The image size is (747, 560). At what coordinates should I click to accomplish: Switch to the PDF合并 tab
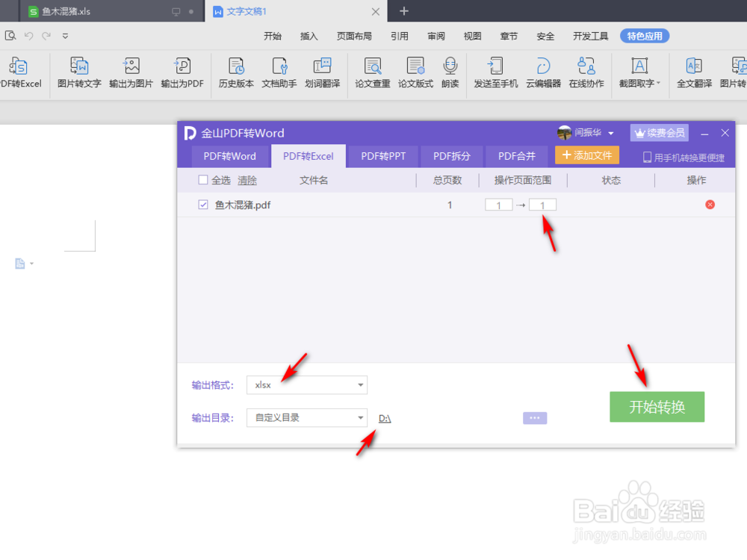click(516, 156)
